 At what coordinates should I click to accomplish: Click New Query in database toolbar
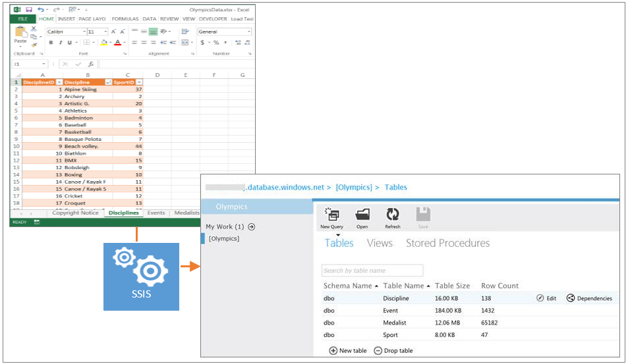click(331, 218)
